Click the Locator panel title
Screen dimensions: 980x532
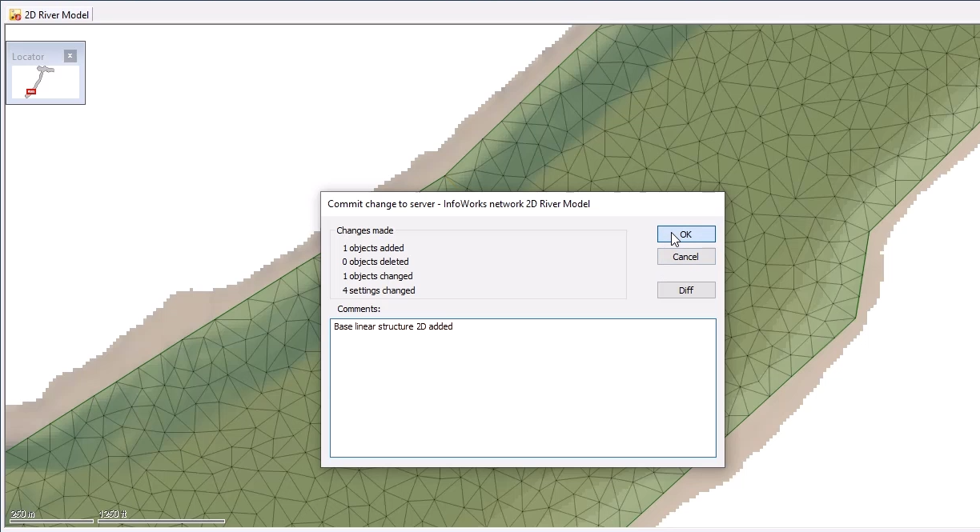28,57
